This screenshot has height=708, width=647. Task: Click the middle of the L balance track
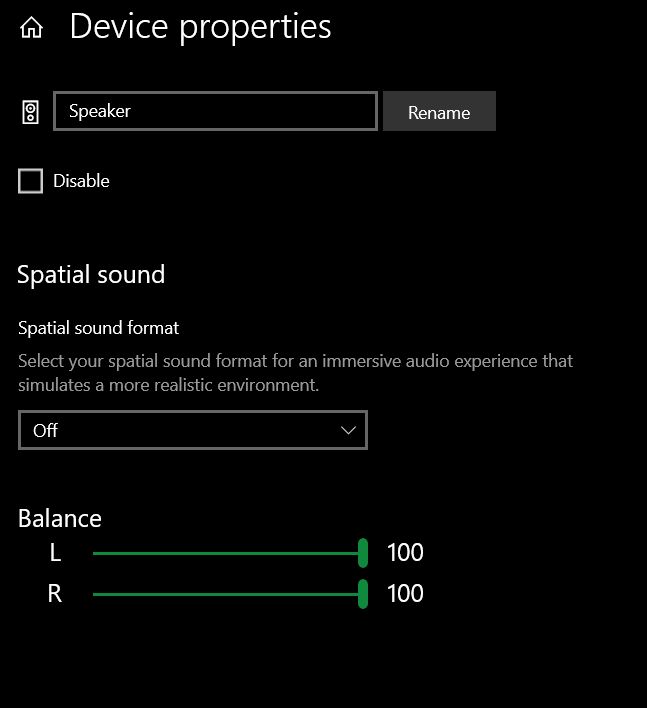(226, 552)
